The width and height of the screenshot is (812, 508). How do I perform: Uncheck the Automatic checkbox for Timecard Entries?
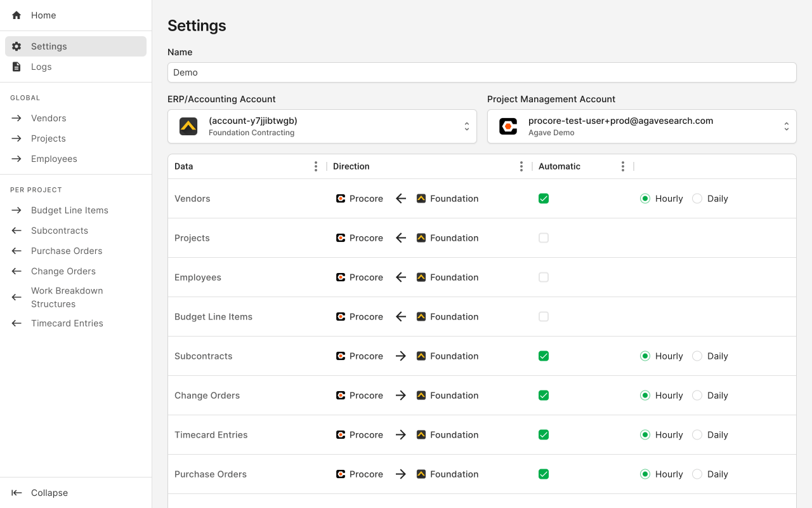[x=544, y=435]
